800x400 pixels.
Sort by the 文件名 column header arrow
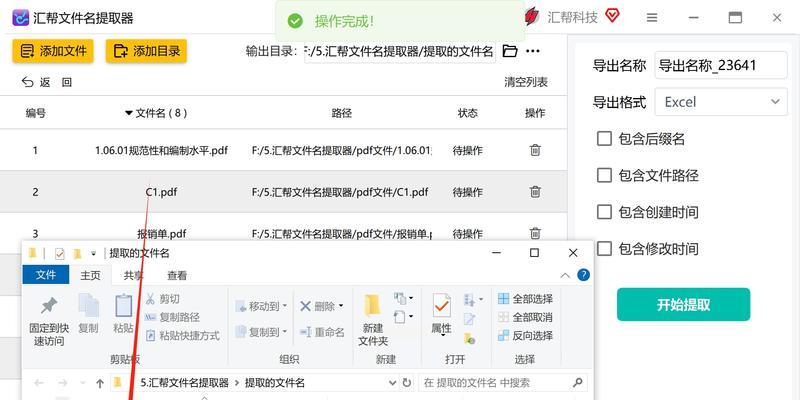129,113
